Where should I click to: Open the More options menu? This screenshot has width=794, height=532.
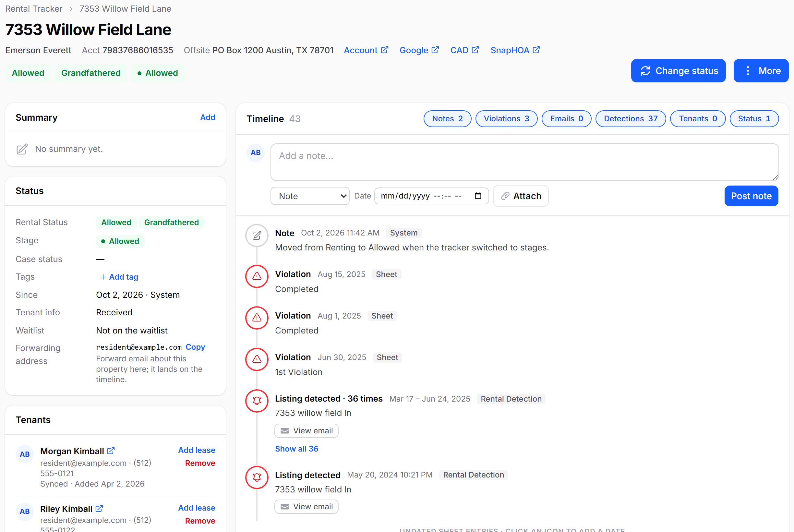761,71
